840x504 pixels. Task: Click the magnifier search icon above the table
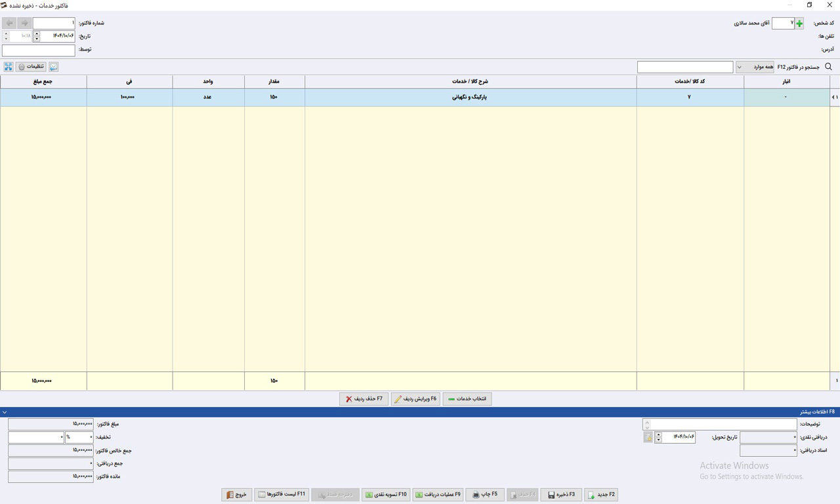pos(828,66)
